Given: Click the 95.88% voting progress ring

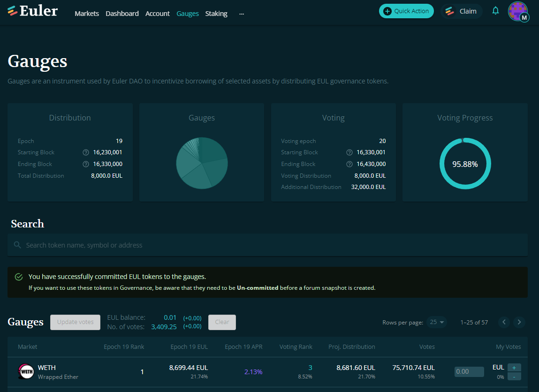Looking at the screenshot, I should coord(465,164).
